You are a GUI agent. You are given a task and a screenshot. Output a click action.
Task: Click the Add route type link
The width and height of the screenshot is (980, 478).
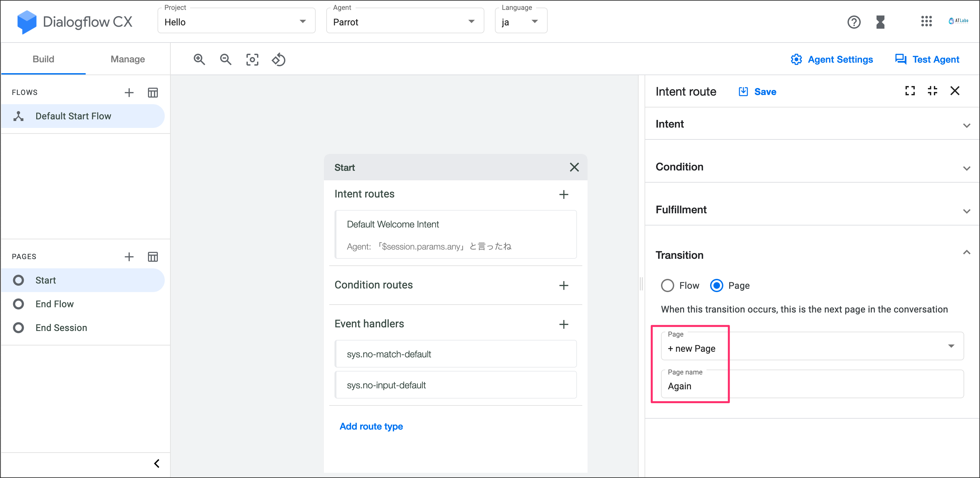371,426
